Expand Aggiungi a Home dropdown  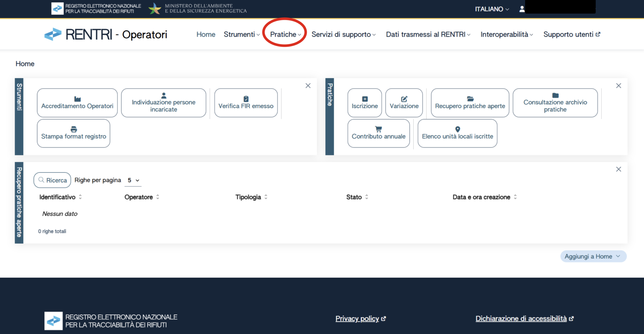click(593, 256)
